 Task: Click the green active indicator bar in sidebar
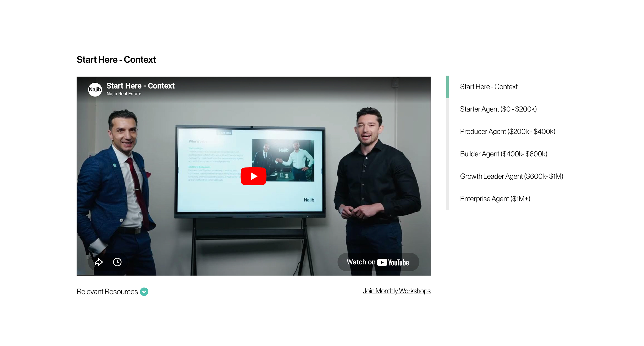pyautogui.click(x=447, y=87)
